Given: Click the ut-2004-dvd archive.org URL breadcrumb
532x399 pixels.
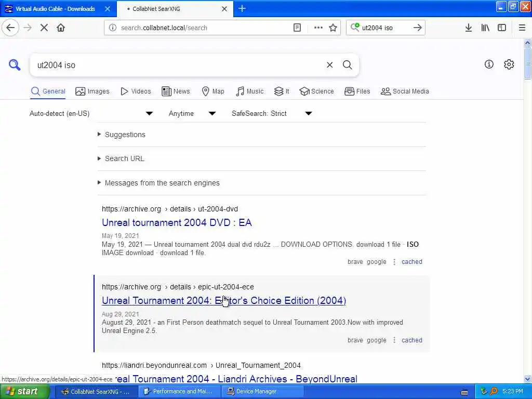Looking at the screenshot, I should click(170, 209).
